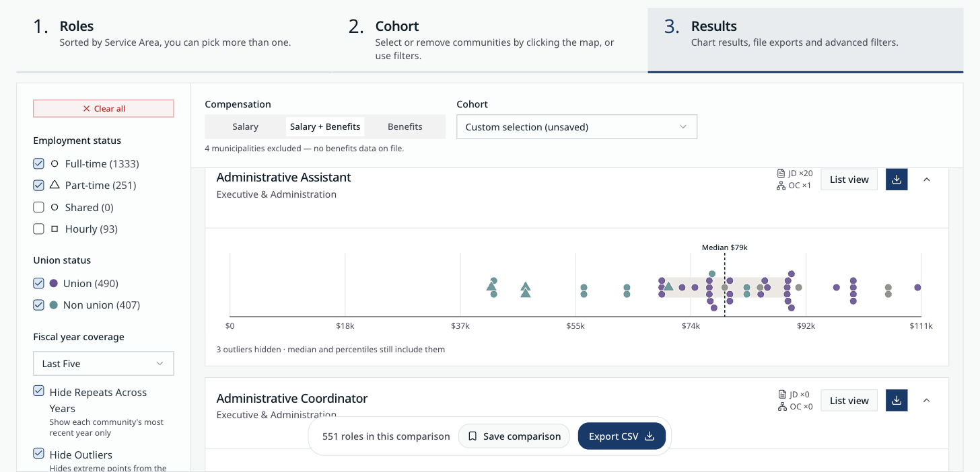Collapse the Administrative Coordinator card

click(x=927, y=400)
